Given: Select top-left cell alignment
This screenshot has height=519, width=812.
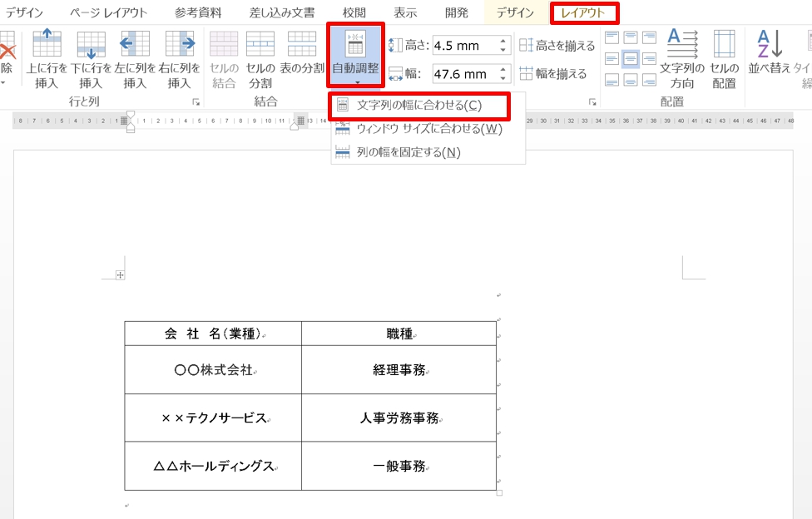Looking at the screenshot, I should pyautogui.click(x=611, y=37).
